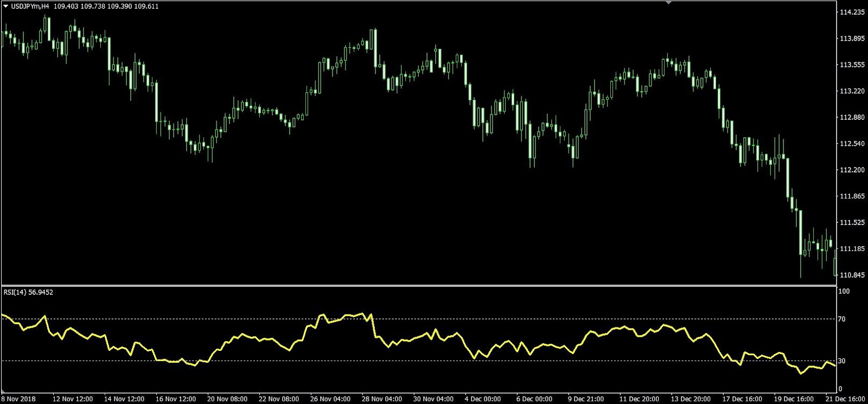Click the 20 Nov 08:00 time label
The height and width of the screenshot is (404, 868).
(227, 399)
